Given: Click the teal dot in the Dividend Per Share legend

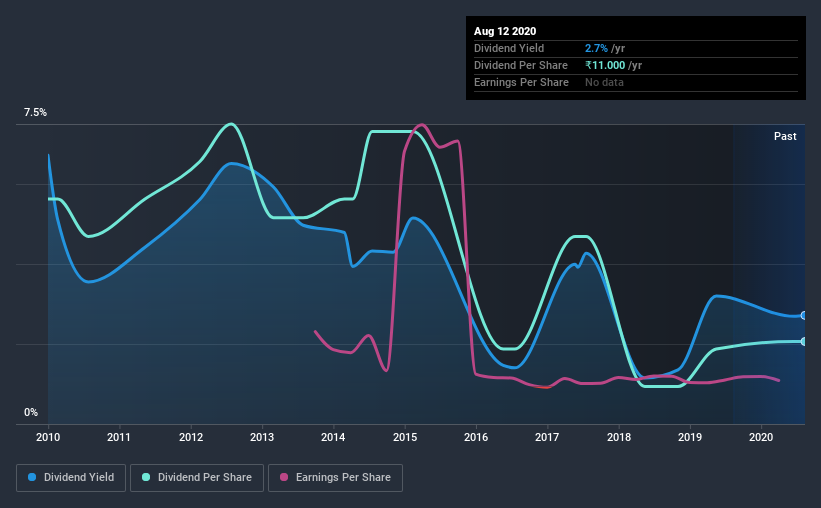Looking at the screenshot, I should pos(147,478).
